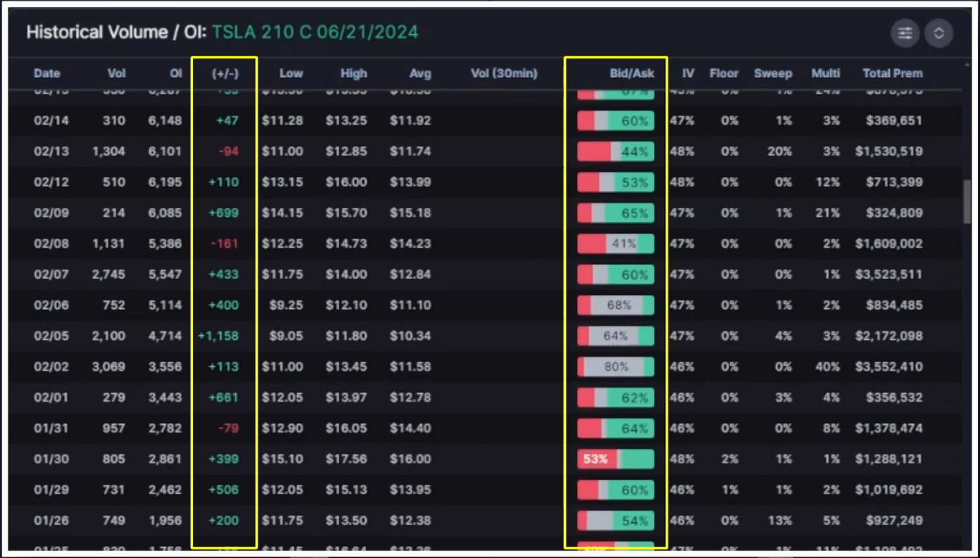The image size is (980, 558).
Task: Click the 60% bid/ask bar for 02/14
Action: pyautogui.click(x=616, y=121)
